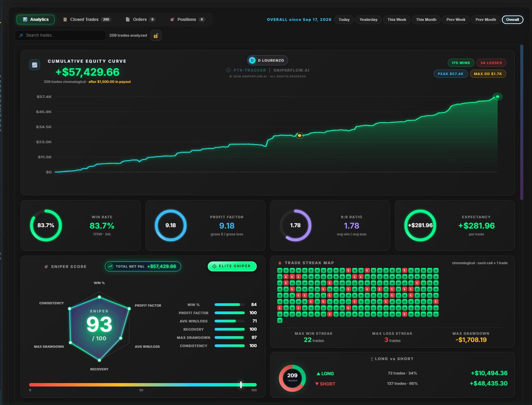This screenshot has height=405, width=532.
Task: Click the PTR-Tracker circular logo icon
Action: pyautogui.click(x=229, y=70)
